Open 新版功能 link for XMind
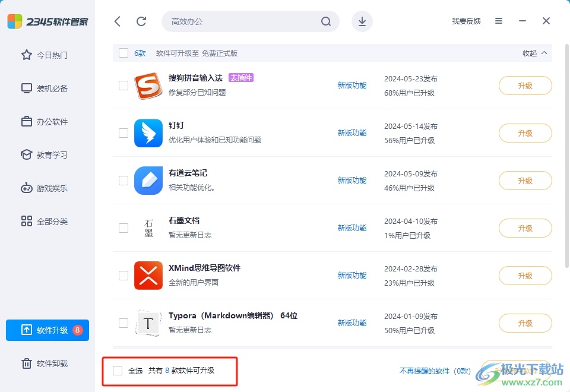This screenshot has height=392, width=570. tap(352, 275)
